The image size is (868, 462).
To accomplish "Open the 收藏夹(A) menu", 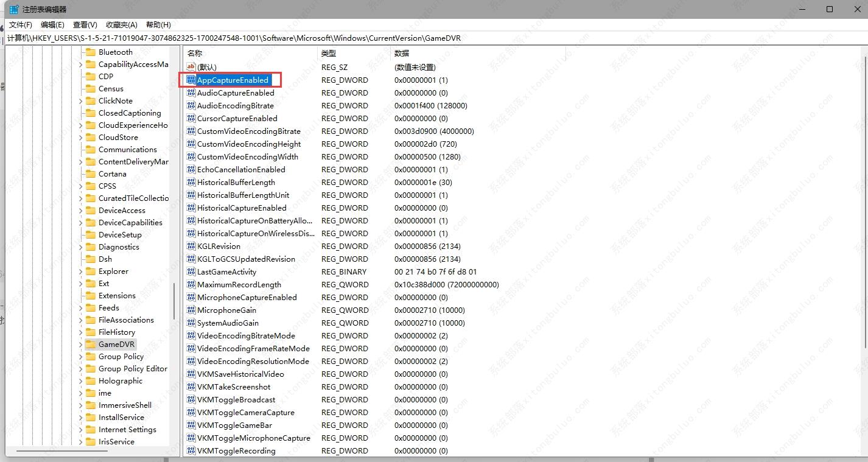I will tap(122, 25).
